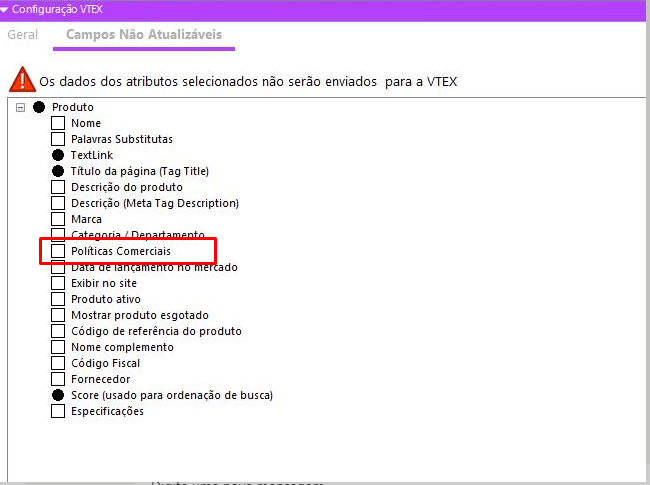Select the Nome label text
This screenshot has width=650, height=485.
[86, 123]
